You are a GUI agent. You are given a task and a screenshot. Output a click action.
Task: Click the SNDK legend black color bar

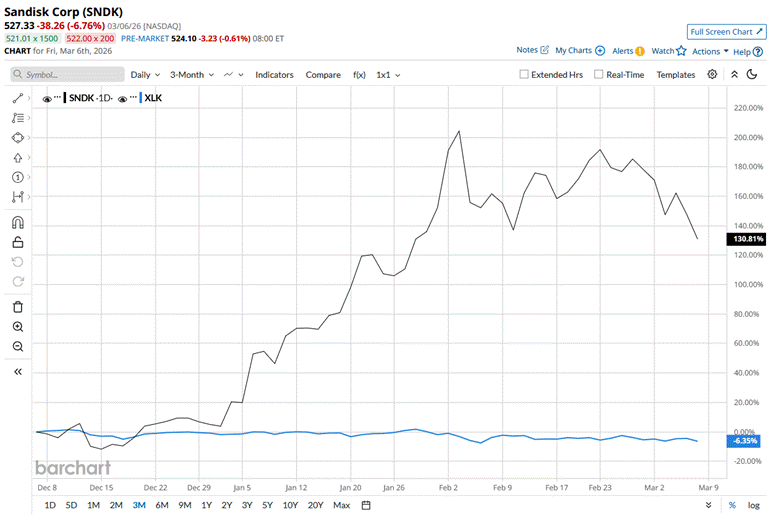65,98
